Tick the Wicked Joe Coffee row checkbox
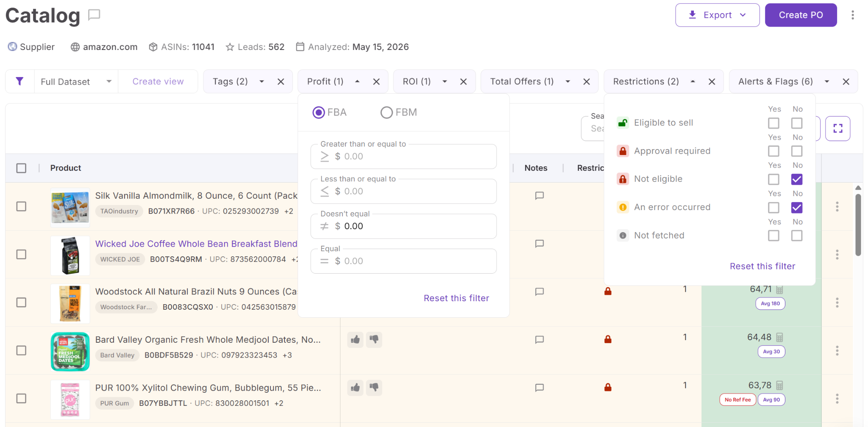 21,254
